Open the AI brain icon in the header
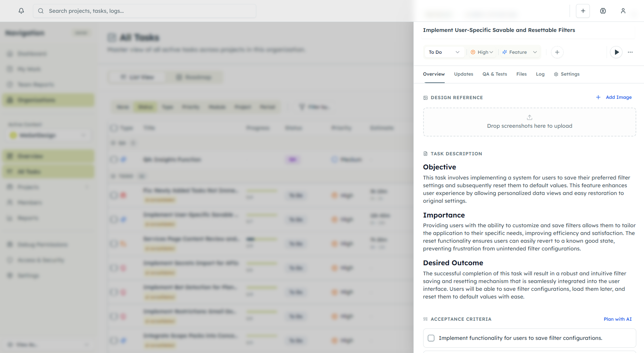Image resolution: width=644 pixels, height=353 pixels. [603, 11]
